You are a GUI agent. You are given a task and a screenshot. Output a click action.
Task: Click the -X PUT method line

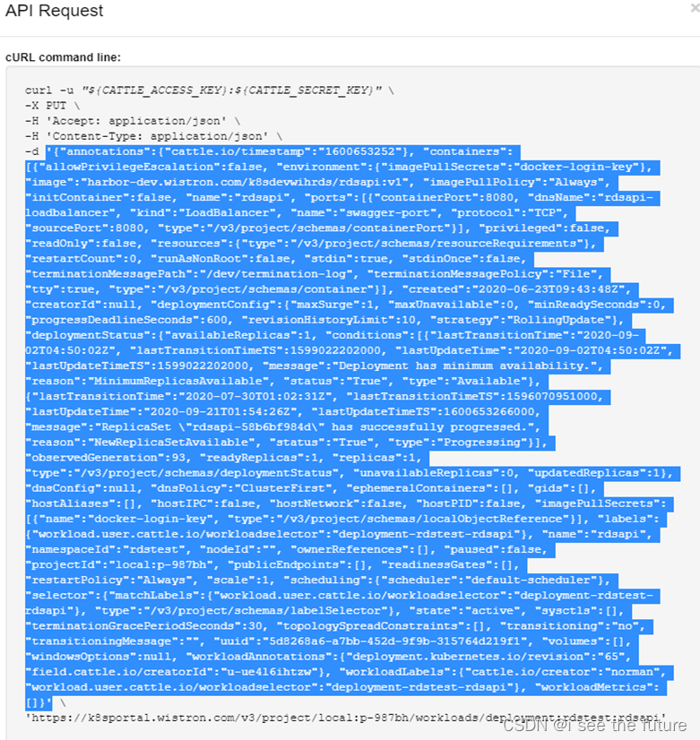(x=52, y=105)
